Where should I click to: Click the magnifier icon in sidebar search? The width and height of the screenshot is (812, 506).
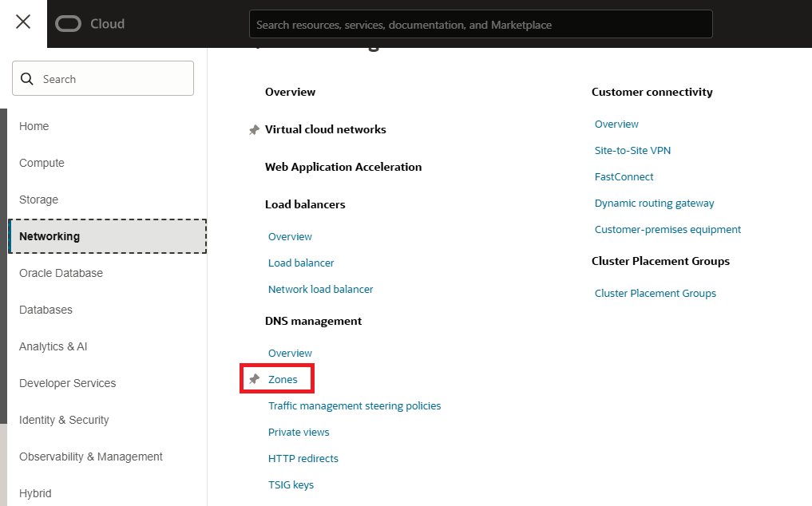[x=27, y=79]
